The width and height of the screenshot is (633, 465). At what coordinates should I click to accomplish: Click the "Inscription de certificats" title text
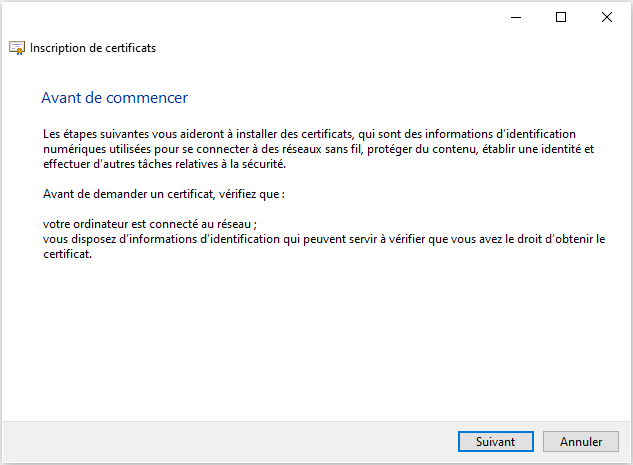tap(93, 48)
